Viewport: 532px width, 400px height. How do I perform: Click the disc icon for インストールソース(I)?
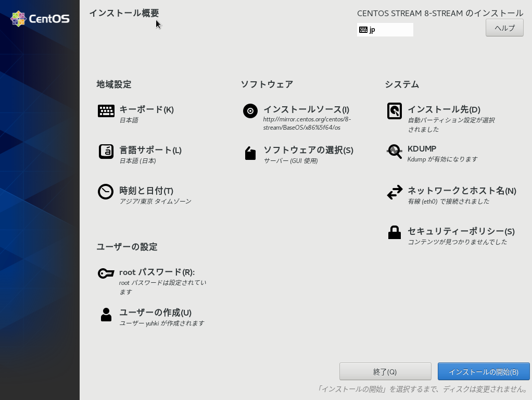[250, 111]
